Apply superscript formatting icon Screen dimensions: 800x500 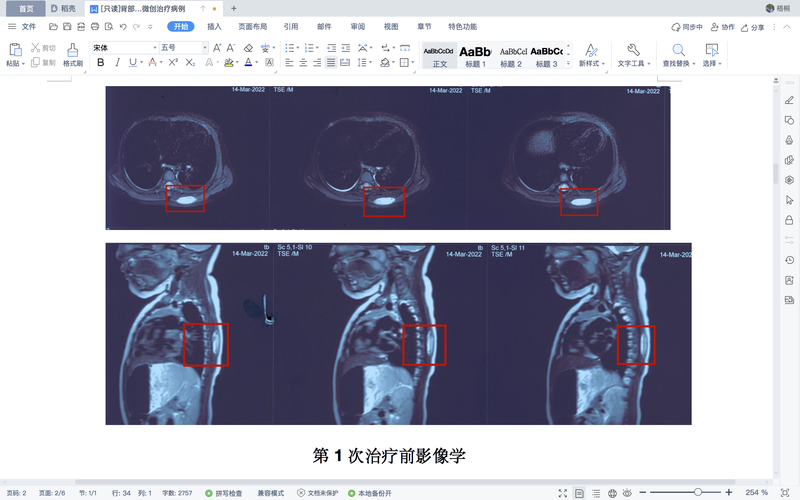pos(173,63)
